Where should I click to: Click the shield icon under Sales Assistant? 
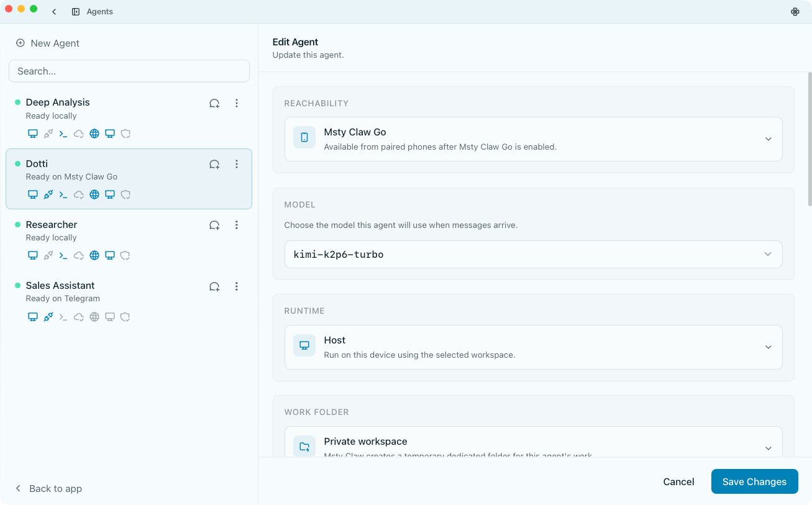[125, 317]
